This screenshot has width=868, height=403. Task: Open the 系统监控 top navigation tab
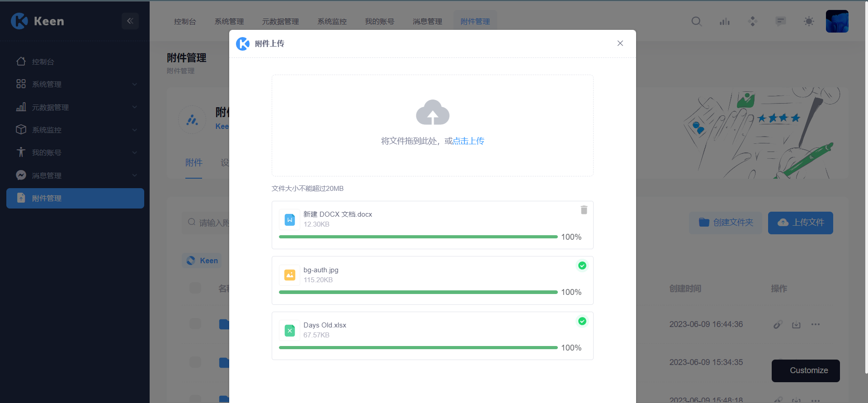pos(332,21)
